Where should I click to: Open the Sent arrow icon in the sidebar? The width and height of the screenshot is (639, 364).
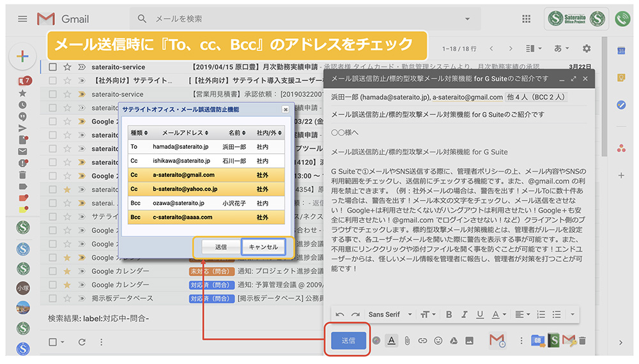click(22, 128)
